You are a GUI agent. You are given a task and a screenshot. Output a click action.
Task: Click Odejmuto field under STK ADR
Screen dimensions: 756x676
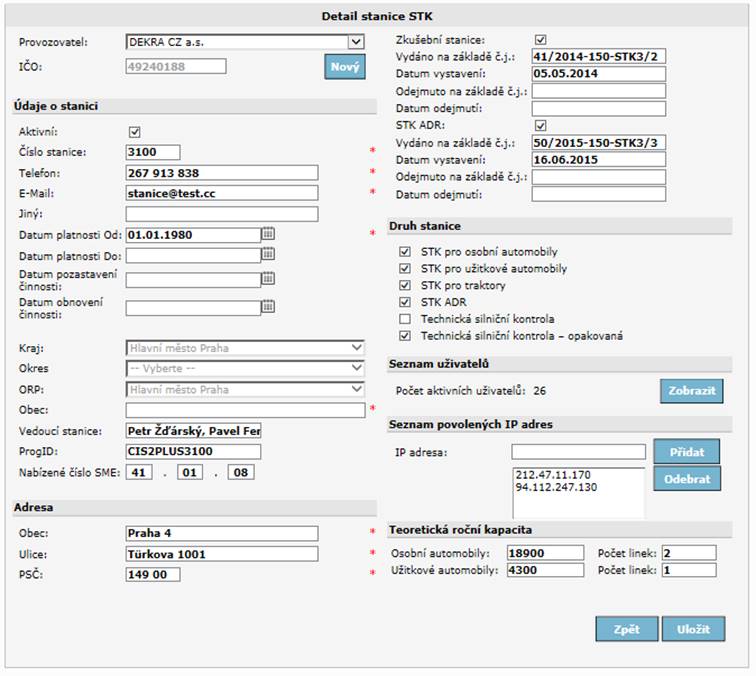point(599,177)
